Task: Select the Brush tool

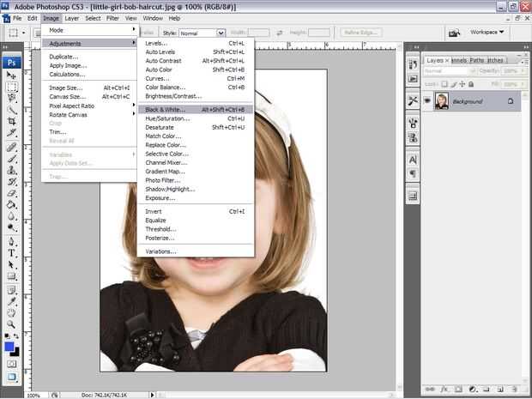Action: coord(11,159)
